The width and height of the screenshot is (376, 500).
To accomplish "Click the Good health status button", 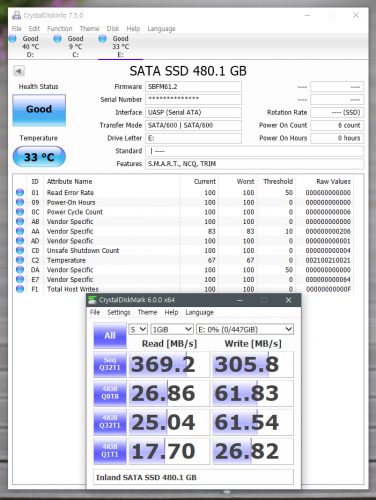I will coord(39,110).
